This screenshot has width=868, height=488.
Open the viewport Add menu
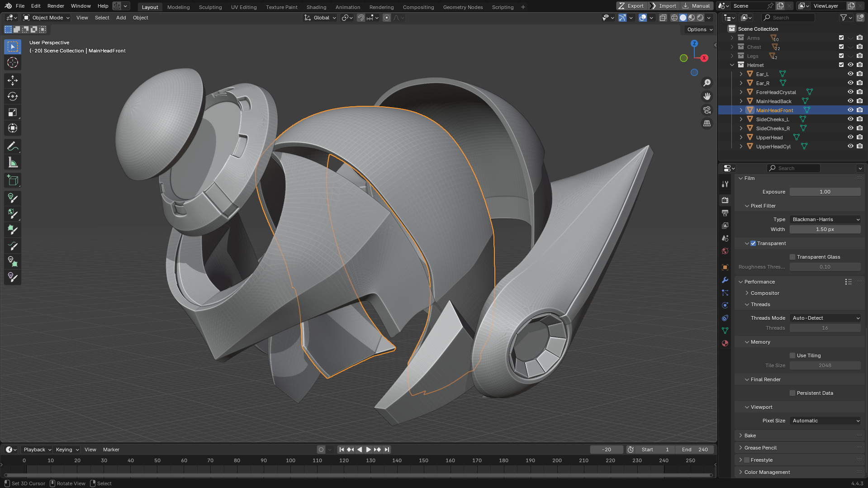[x=121, y=18]
